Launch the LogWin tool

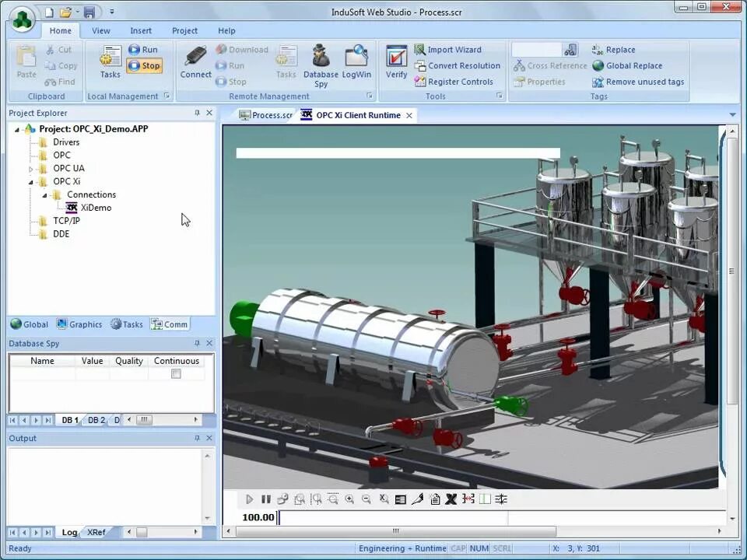tap(356, 61)
